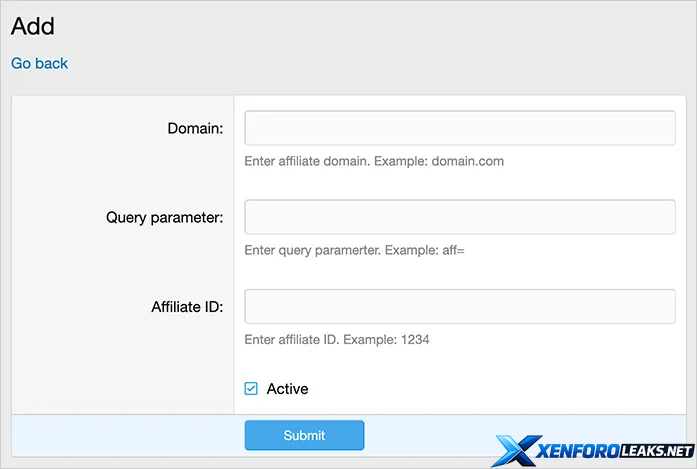Click the Active label text
This screenshot has width=697, height=469.
287,388
